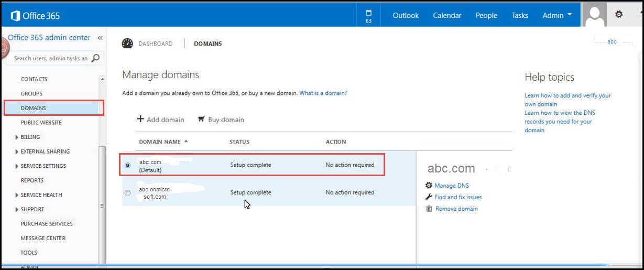
Task: Open Tools in the sidebar
Action: coord(29,253)
